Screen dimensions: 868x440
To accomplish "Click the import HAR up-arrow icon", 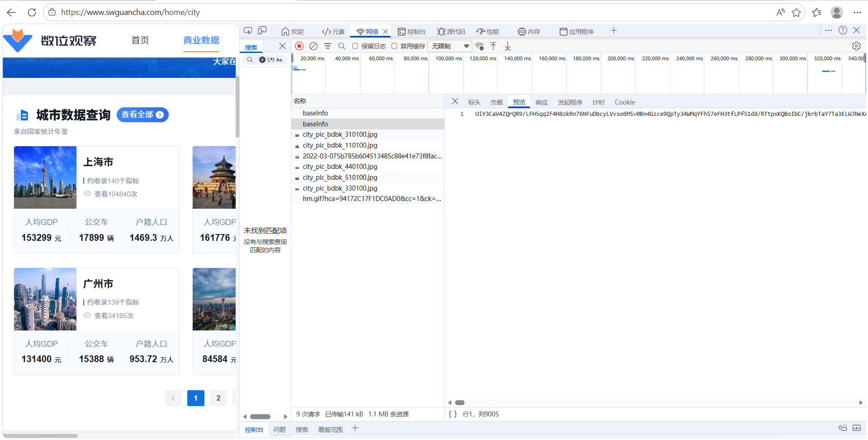I will 493,46.
